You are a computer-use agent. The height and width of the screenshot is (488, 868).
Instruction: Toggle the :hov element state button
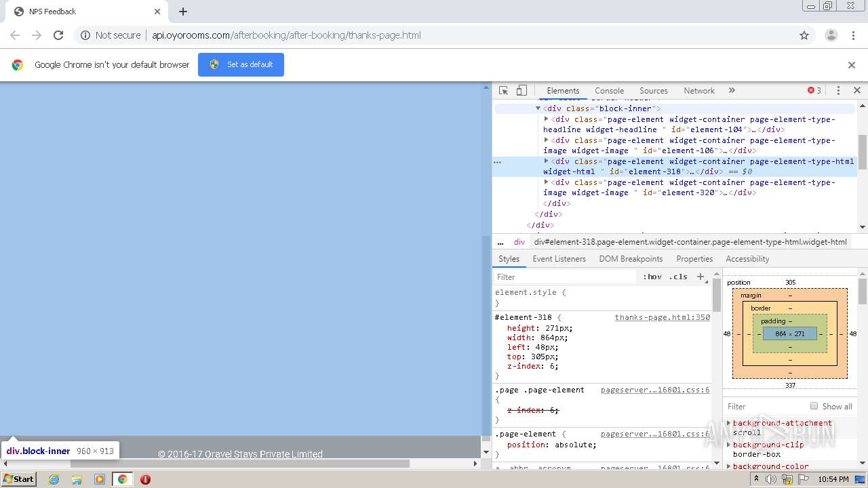652,277
